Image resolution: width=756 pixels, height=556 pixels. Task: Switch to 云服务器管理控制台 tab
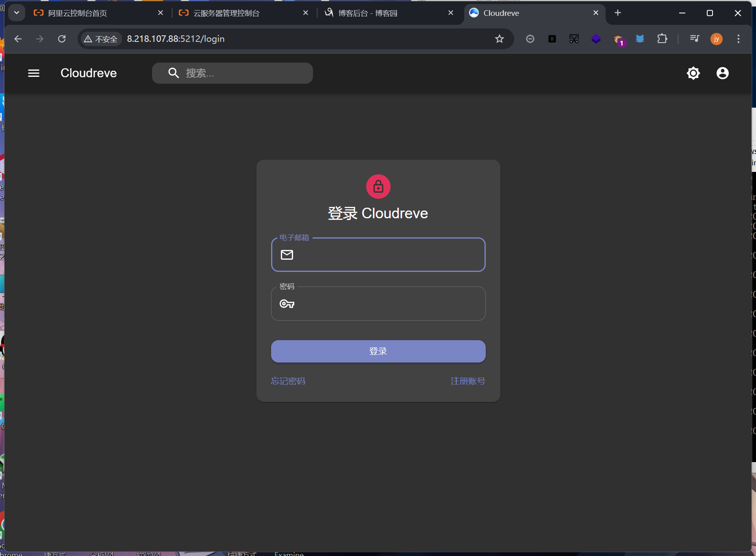[x=243, y=13]
